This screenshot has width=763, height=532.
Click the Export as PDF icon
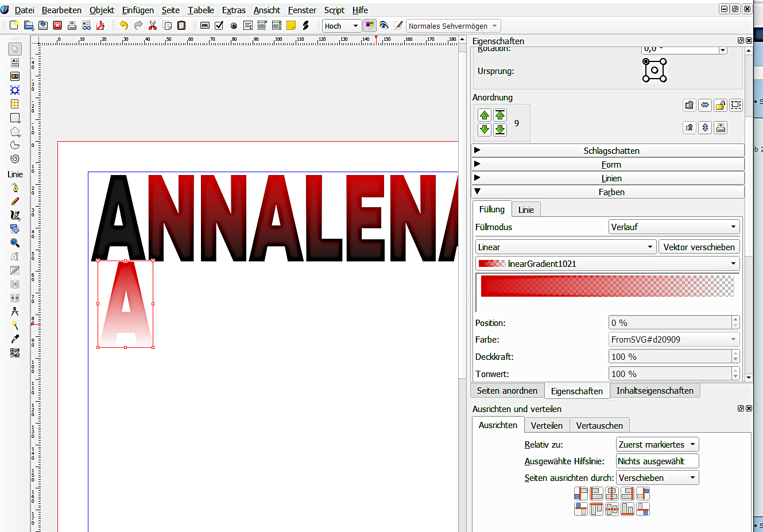coord(100,26)
